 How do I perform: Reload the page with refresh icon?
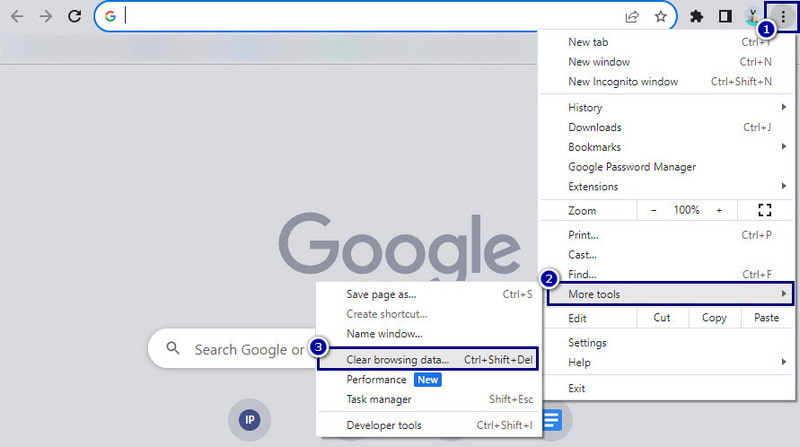(74, 16)
